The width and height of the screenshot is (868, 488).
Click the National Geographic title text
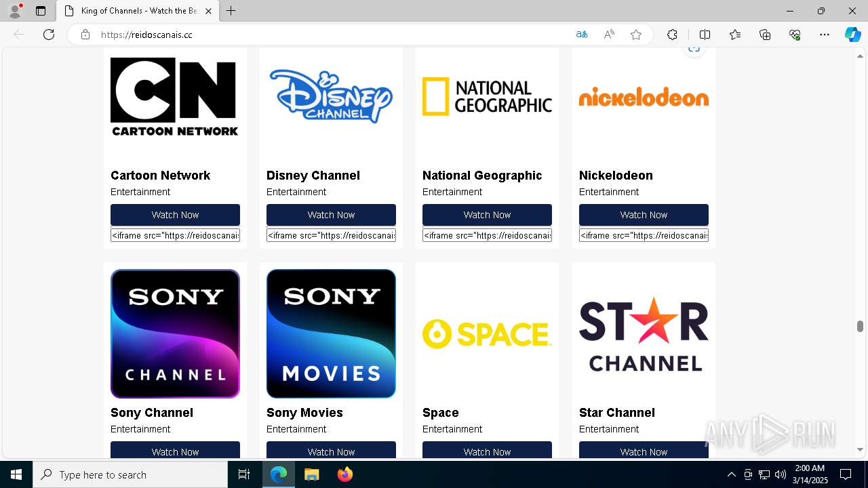(x=482, y=176)
